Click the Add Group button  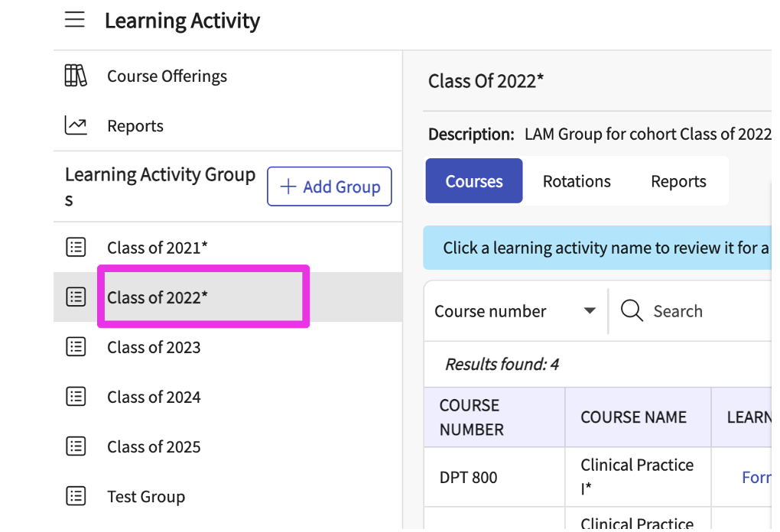(330, 187)
